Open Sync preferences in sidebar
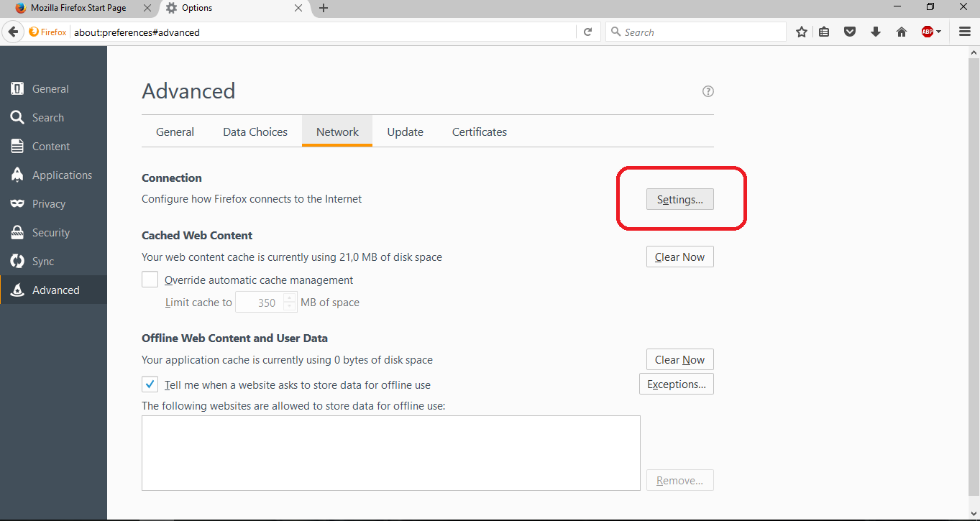This screenshot has width=980, height=521. click(53, 262)
